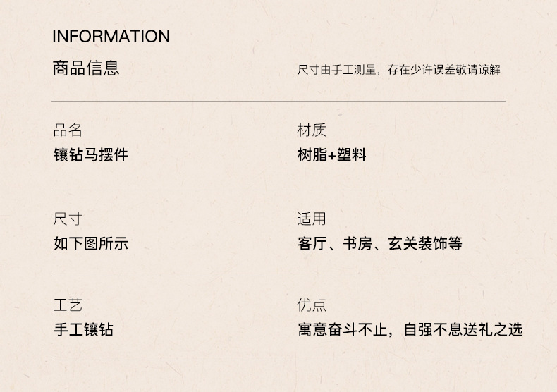Click the INFORMATION heading
The image size is (557, 392).
pos(111,36)
